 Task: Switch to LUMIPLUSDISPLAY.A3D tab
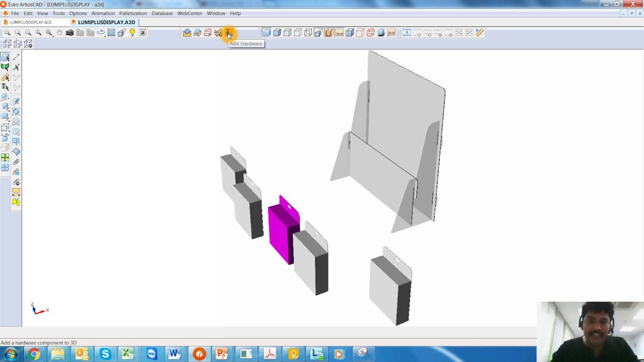point(104,23)
